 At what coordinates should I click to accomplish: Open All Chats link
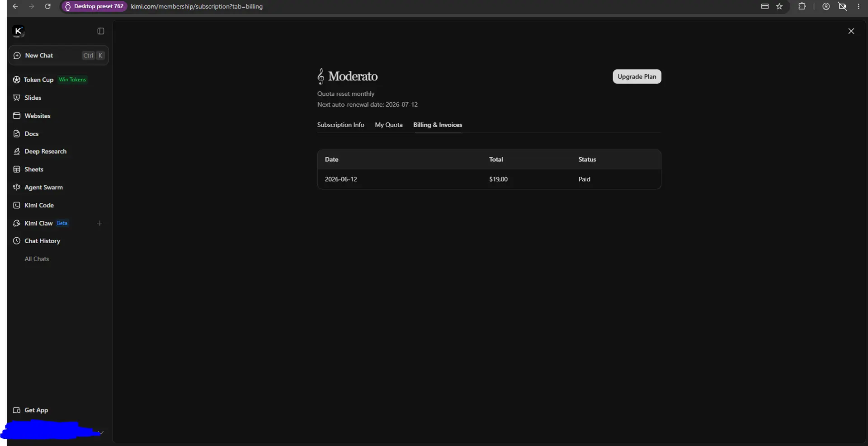coord(37,259)
